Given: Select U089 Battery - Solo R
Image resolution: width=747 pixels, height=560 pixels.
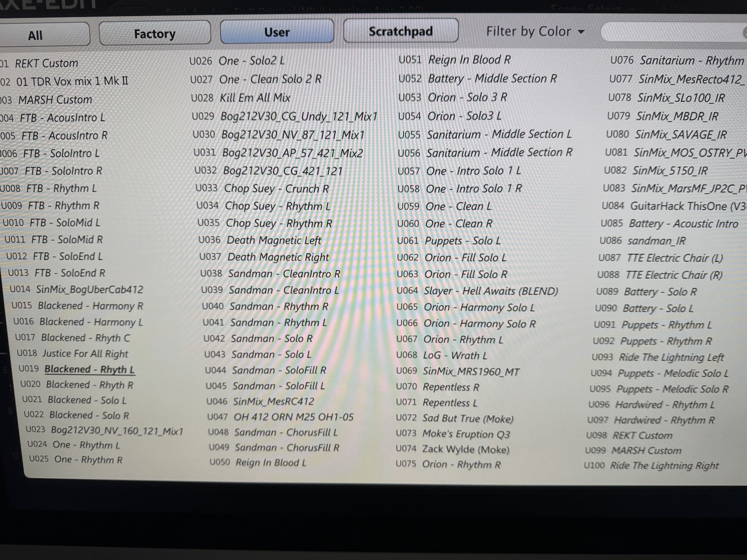Looking at the screenshot, I should tap(647, 292).
